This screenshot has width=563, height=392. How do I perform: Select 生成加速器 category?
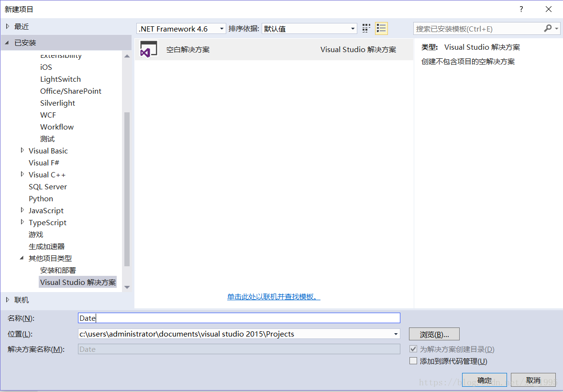[47, 246]
